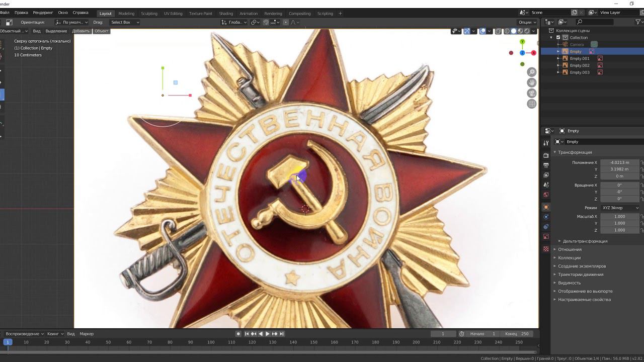Switch to the Sculpting workspace tab

tap(149, 14)
